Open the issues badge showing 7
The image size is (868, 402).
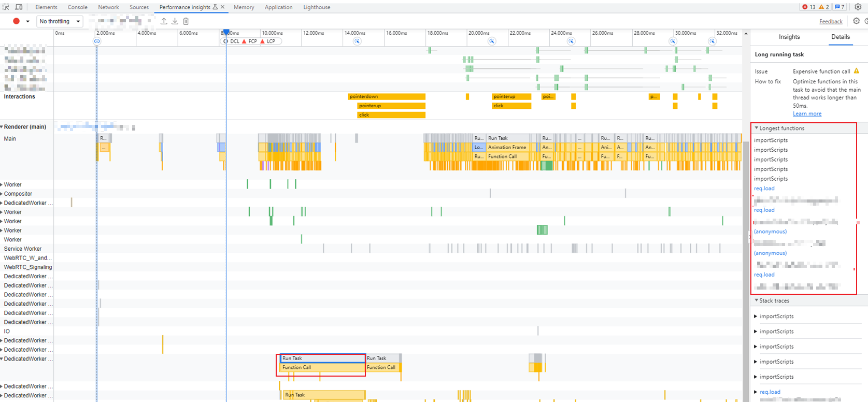click(840, 7)
